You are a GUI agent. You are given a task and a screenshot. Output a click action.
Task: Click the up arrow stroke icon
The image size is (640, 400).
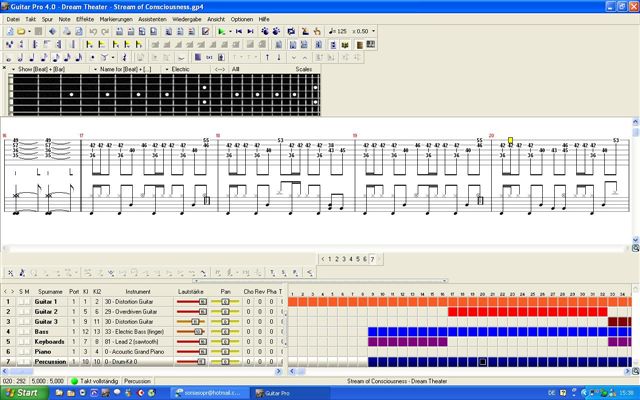pyautogui.click(x=267, y=58)
